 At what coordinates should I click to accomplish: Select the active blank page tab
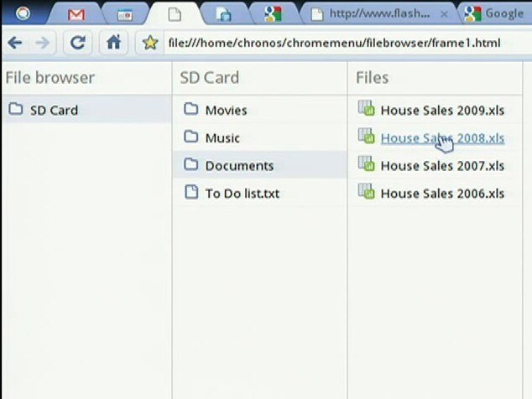click(175, 14)
